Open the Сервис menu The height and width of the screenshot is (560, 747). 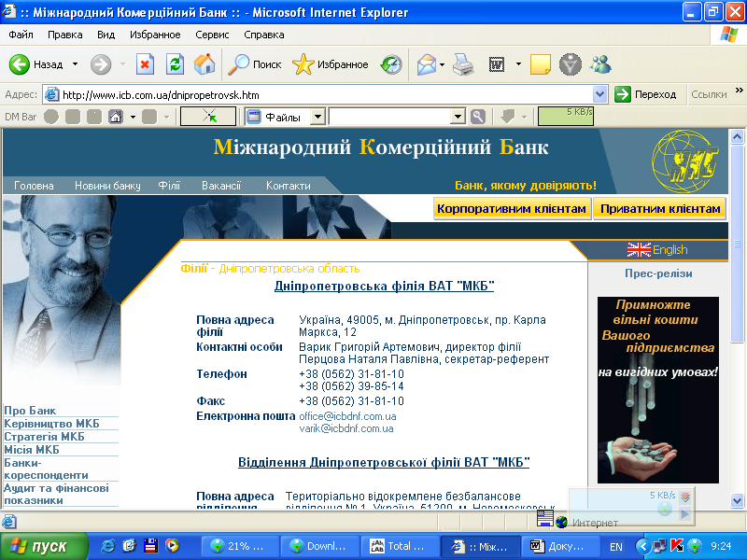pos(212,35)
